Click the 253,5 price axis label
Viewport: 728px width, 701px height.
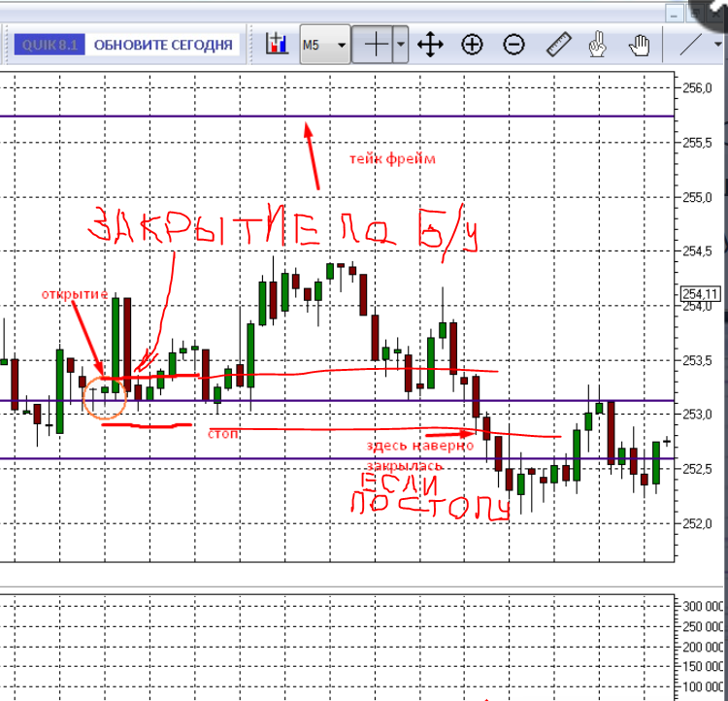coord(697,360)
